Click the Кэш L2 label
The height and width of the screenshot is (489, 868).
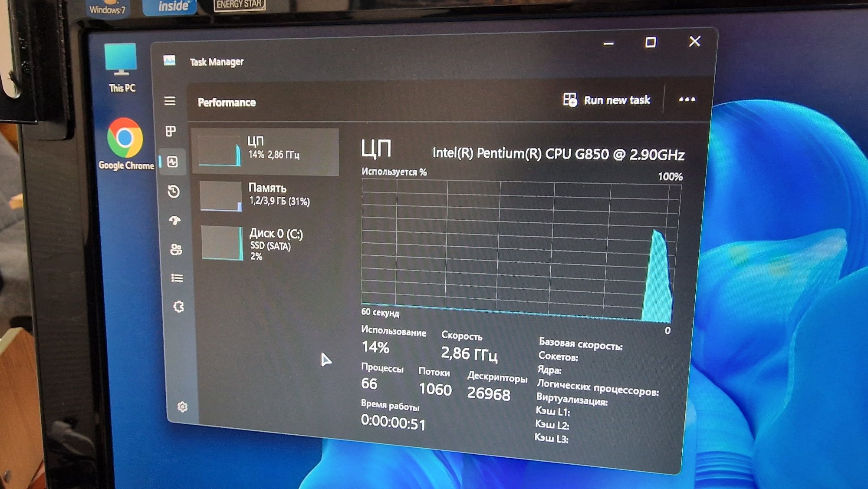point(552,424)
